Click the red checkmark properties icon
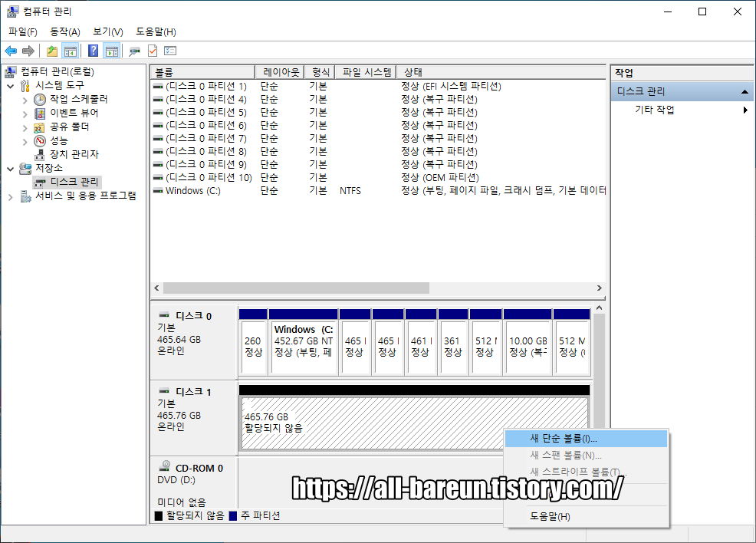 pyautogui.click(x=153, y=51)
